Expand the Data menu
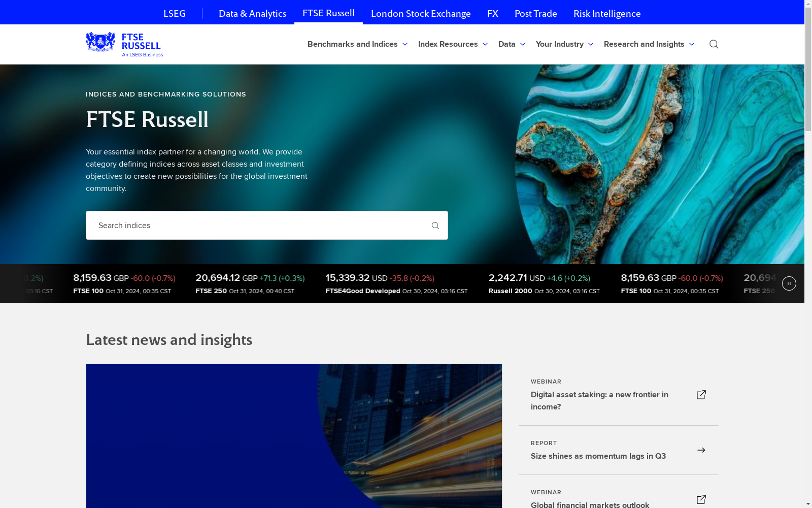Image resolution: width=812 pixels, height=508 pixels. pyautogui.click(x=512, y=44)
